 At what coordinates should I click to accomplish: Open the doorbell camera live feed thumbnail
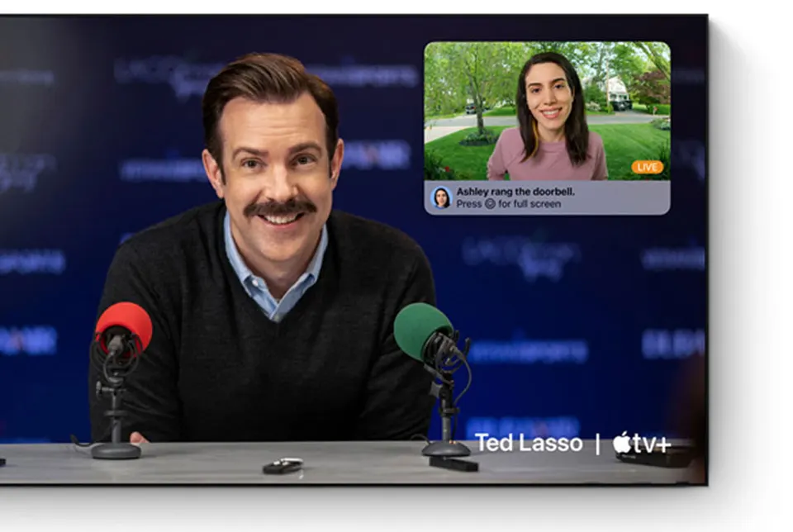tap(547, 111)
